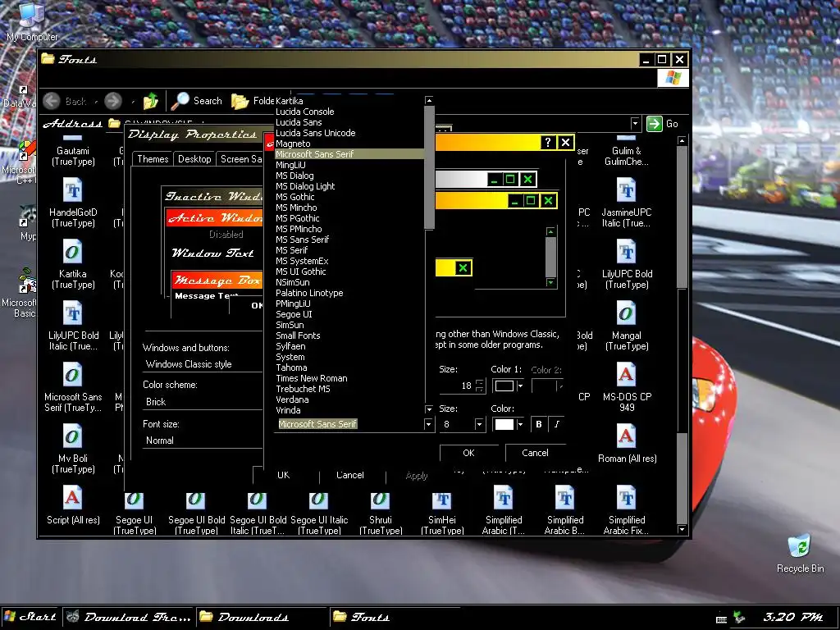Click the Message Box preview title
Image resolution: width=840 pixels, height=630 pixels.
coord(217,281)
